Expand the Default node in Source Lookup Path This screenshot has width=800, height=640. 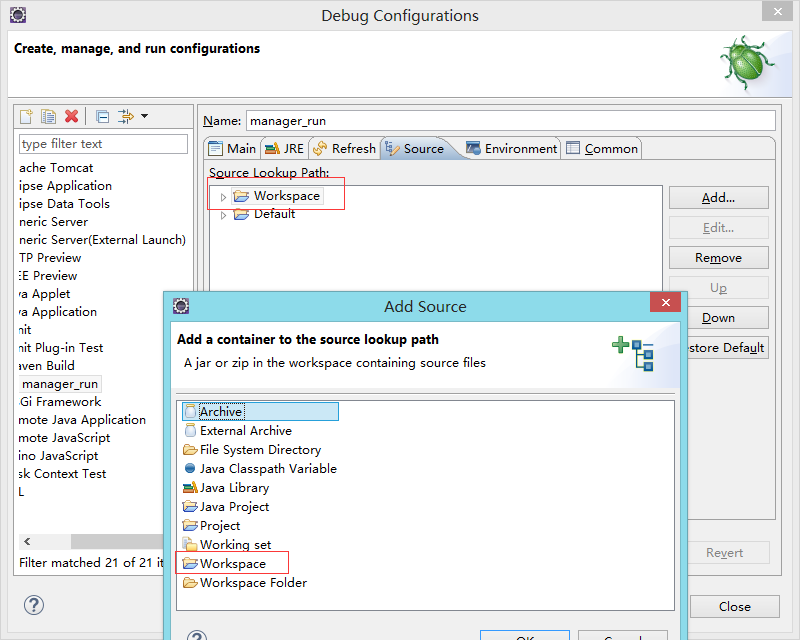click(x=223, y=215)
